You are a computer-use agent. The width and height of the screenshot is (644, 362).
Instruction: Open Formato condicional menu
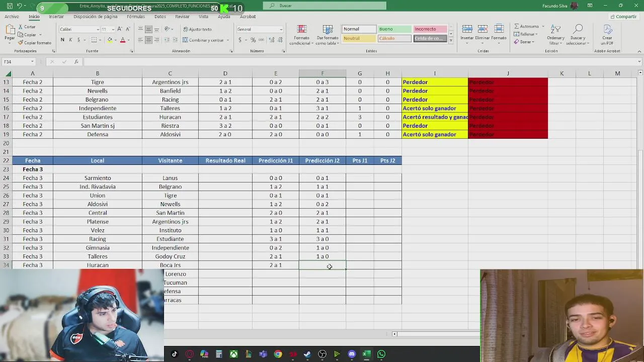tap(301, 35)
